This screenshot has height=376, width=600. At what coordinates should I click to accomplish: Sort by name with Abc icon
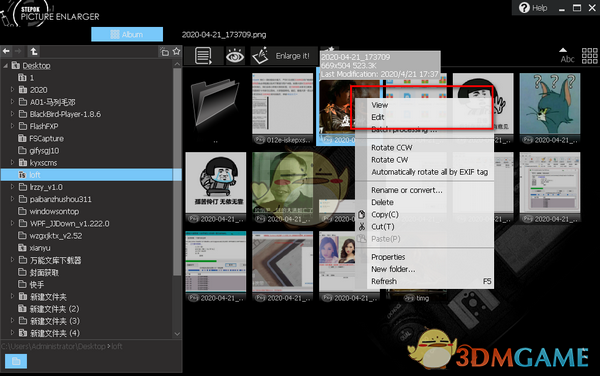[x=567, y=56]
